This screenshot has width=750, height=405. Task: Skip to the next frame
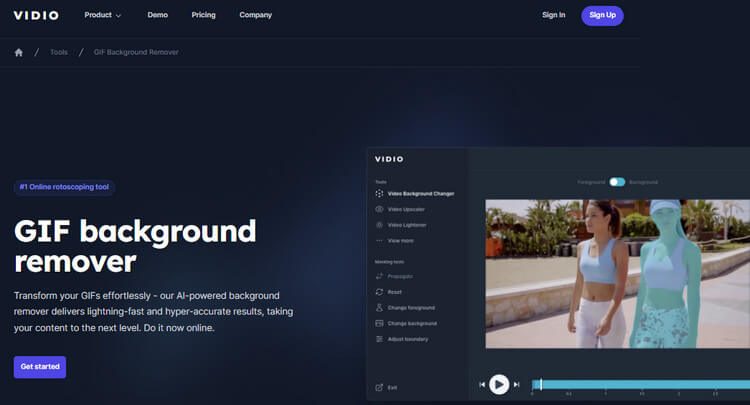coord(516,384)
